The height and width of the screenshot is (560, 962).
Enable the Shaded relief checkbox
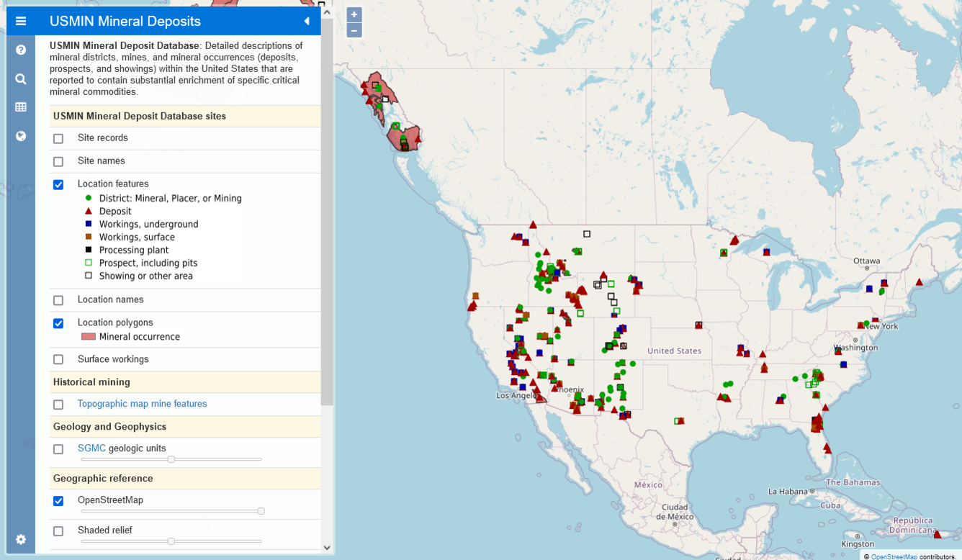point(58,530)
